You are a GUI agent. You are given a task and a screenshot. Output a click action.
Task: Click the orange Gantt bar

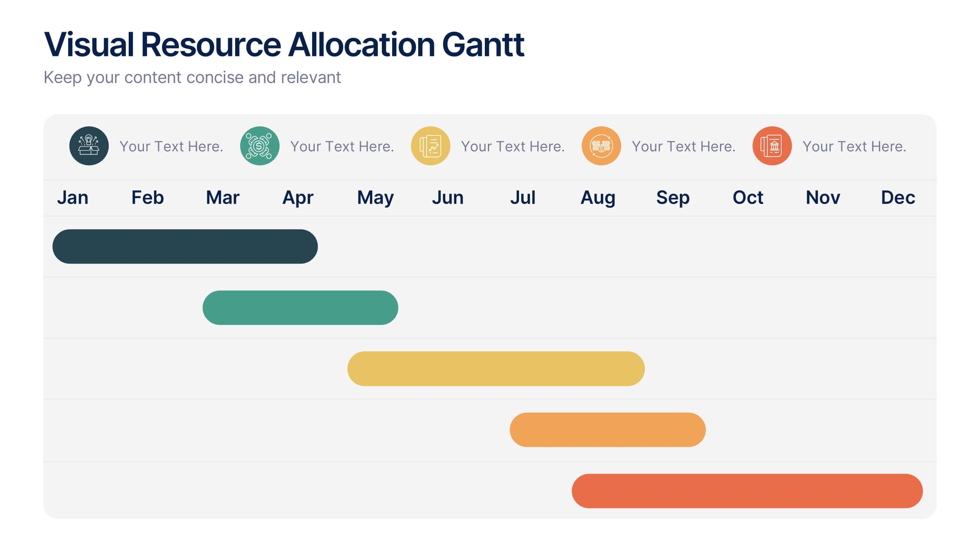click(607, 430)
